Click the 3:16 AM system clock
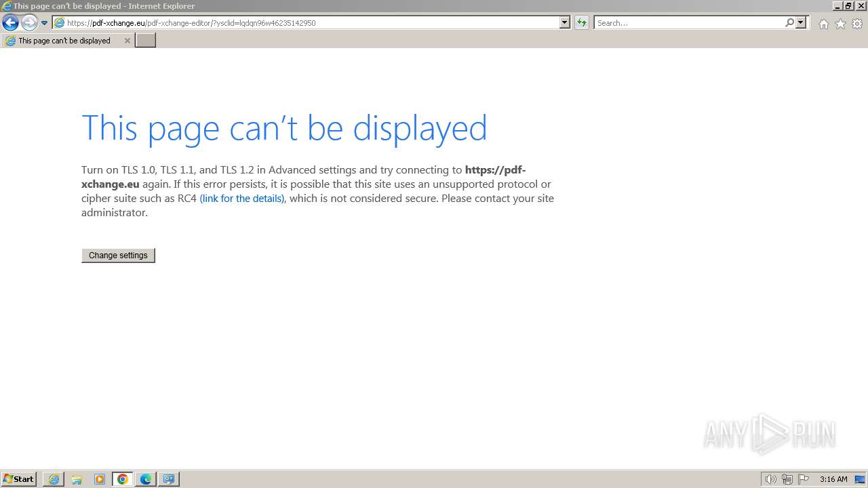 pyautogui.click(x=833, y=479)
